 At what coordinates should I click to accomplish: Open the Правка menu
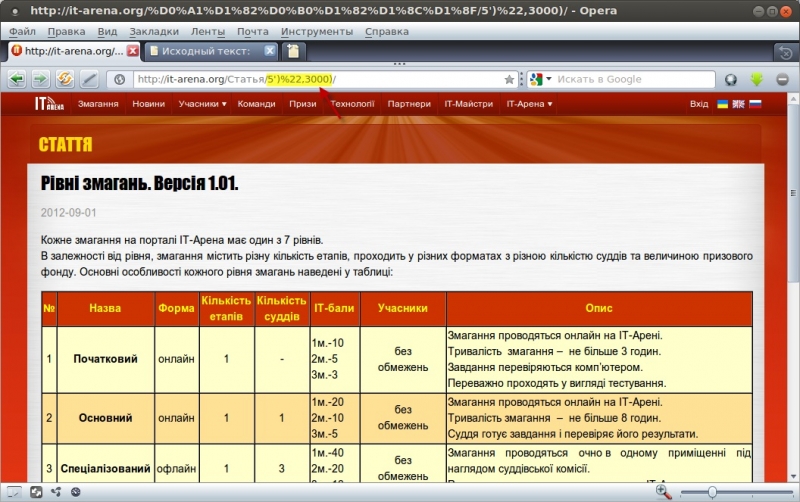coord(66,32)
